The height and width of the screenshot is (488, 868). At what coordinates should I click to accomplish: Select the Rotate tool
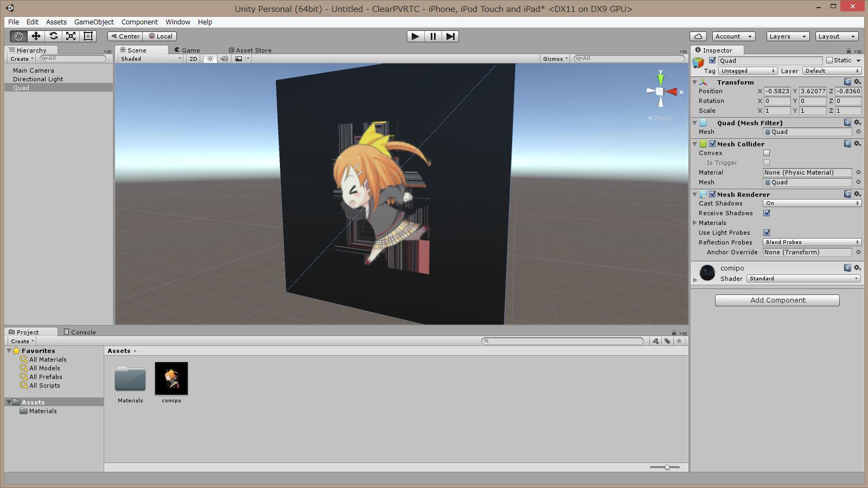click(x=53, y=36)
